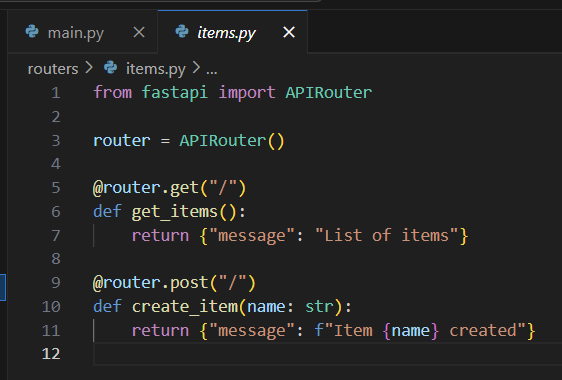Viewport: 562px width, 380px height.
Task: Click line number 12 in the gutter
Action: point(51,354)
